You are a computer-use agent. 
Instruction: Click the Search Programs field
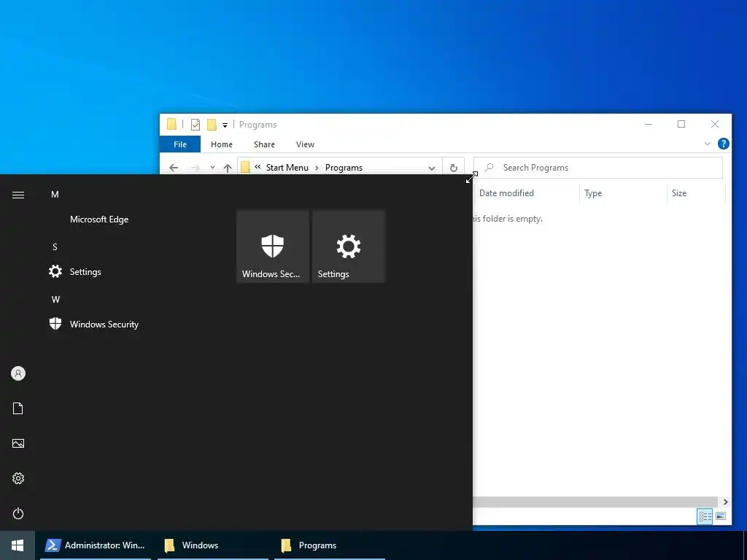pyautogui.click(x=598, y=168)
